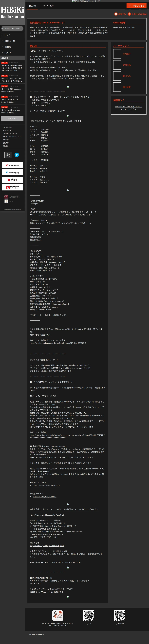Screen dimensions: 149x644
Task: Open the www.shueisha.co.jp books link
Action: coord(67,435)
